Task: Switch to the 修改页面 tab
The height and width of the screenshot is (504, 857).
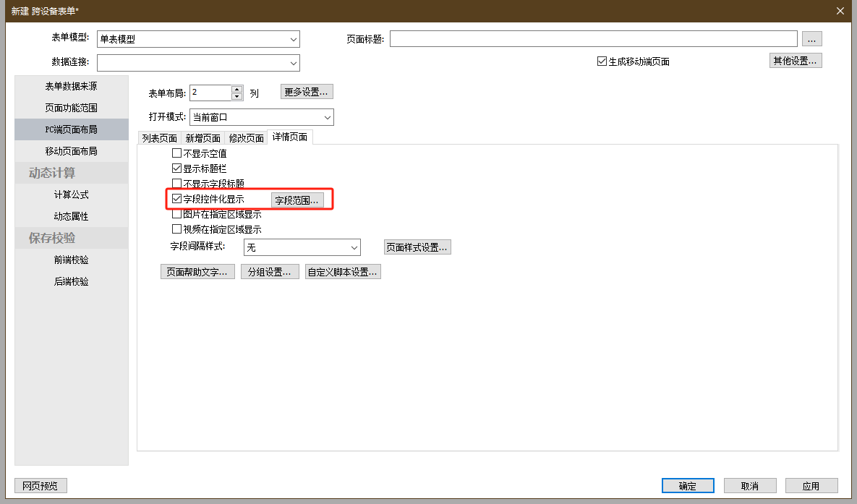Action: tap(246, 138)
